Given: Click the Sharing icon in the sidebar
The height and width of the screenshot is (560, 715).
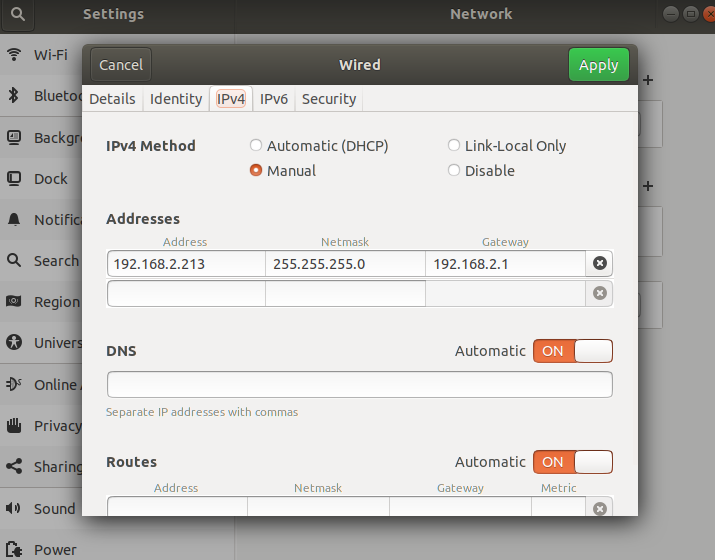Looking at the screenshot, I should pos(14,466).
